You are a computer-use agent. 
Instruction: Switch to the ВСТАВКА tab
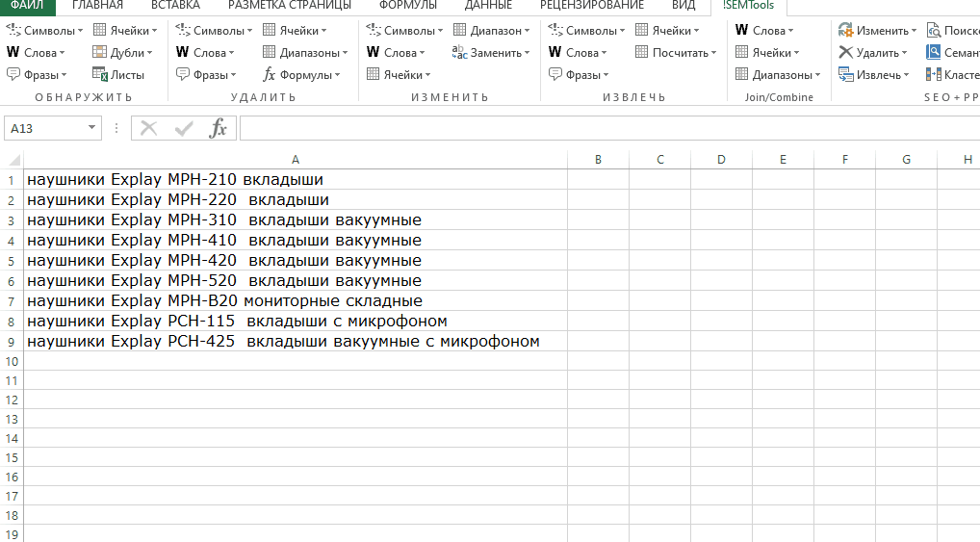pyautogui.click(x=175, y=6)
